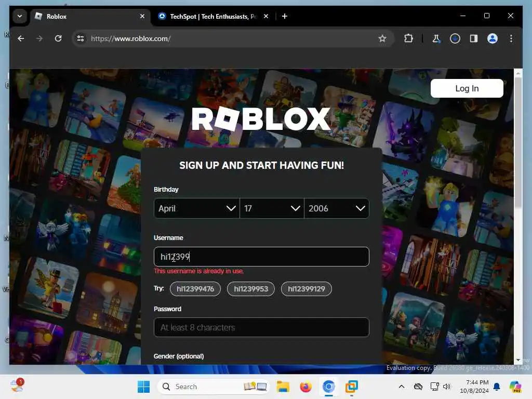Choose suggested username hi12399129

pos(307,289)
